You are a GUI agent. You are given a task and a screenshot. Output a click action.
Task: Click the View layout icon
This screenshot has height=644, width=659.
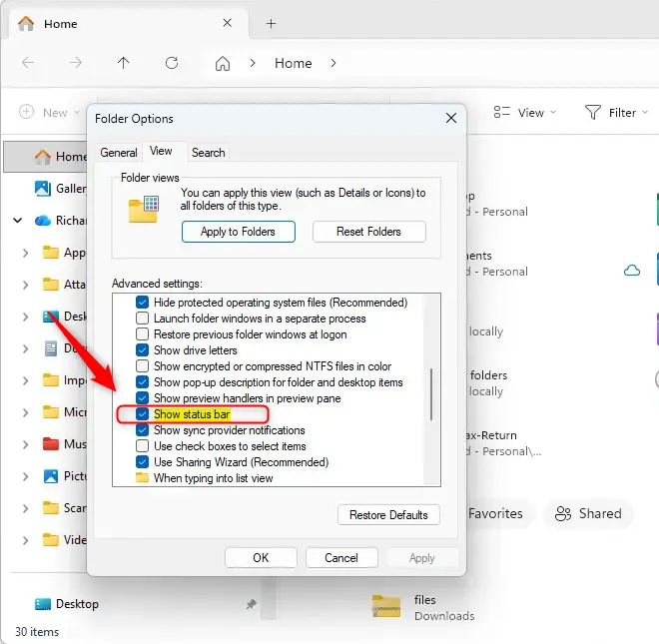click(x=502, y=112)
